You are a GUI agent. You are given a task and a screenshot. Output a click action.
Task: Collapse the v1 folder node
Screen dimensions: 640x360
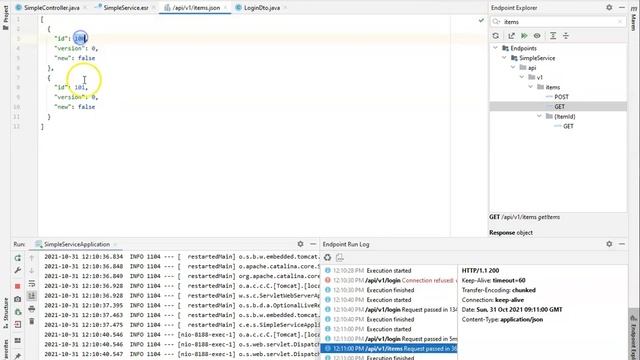pos(522,77)
